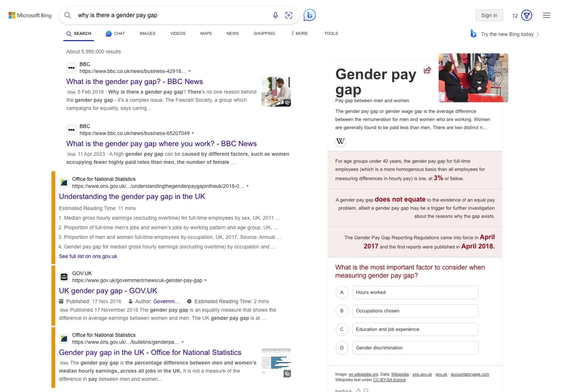Choose the Hours worked option
562x392 pixels.
tap(415, 292)
